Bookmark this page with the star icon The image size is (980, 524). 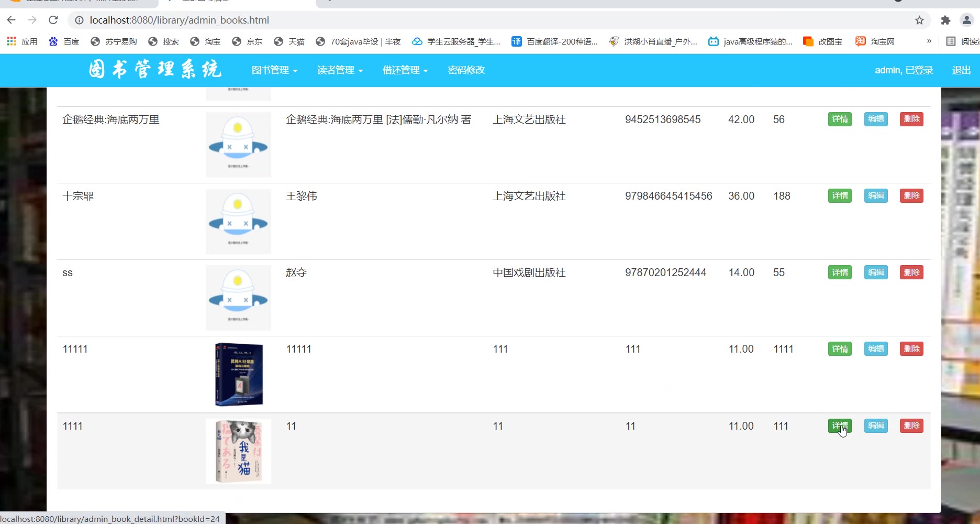[x=919, y=20]
